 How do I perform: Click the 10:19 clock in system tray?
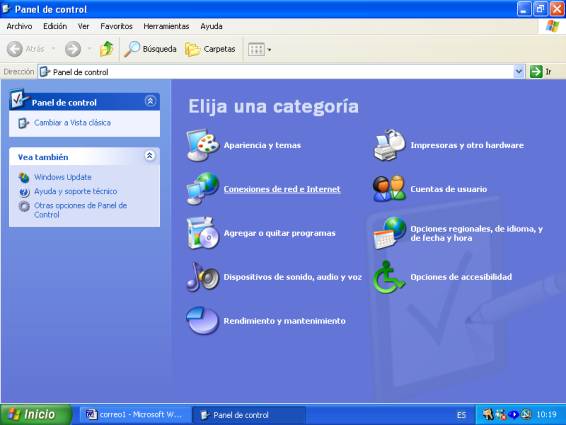(x=546, y=415)
